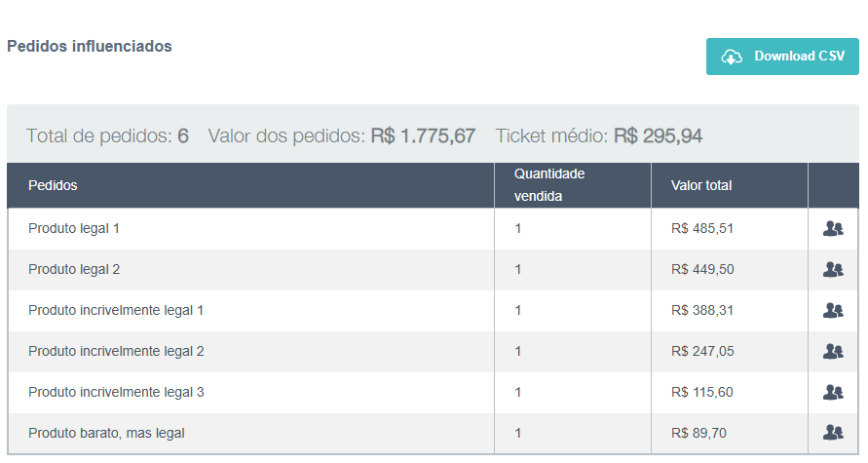Sort by Quantidade vendida column header

[x=549, y=184]
